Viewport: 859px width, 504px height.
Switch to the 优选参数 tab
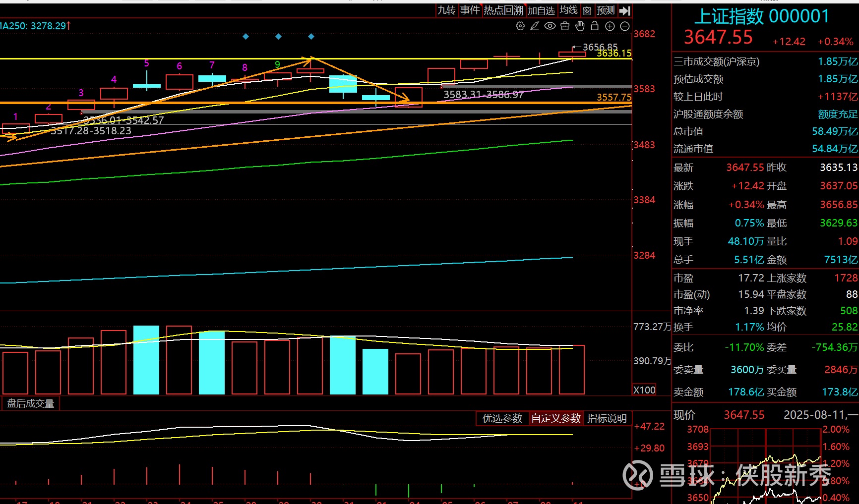click(x=502, y=418)
